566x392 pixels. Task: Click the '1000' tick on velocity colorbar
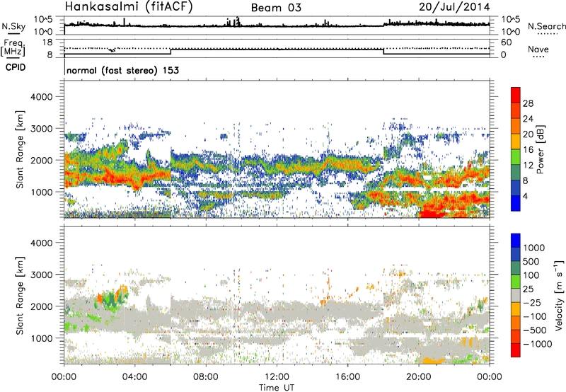534,248
